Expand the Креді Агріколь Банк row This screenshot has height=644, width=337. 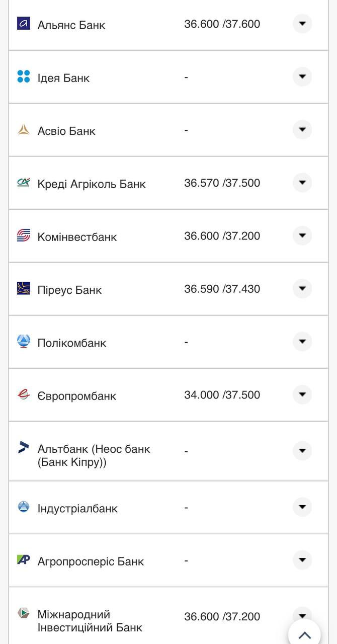[x=302, y=183]
